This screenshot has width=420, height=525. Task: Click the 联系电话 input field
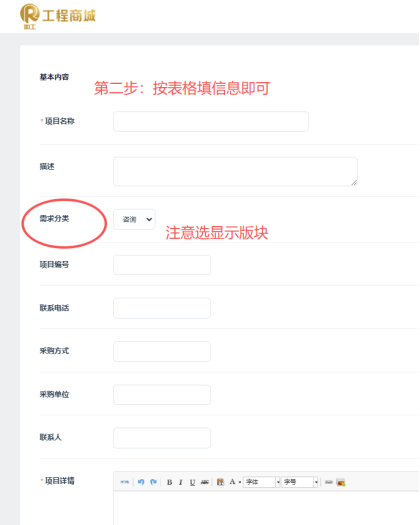click(x=162, y=308)
